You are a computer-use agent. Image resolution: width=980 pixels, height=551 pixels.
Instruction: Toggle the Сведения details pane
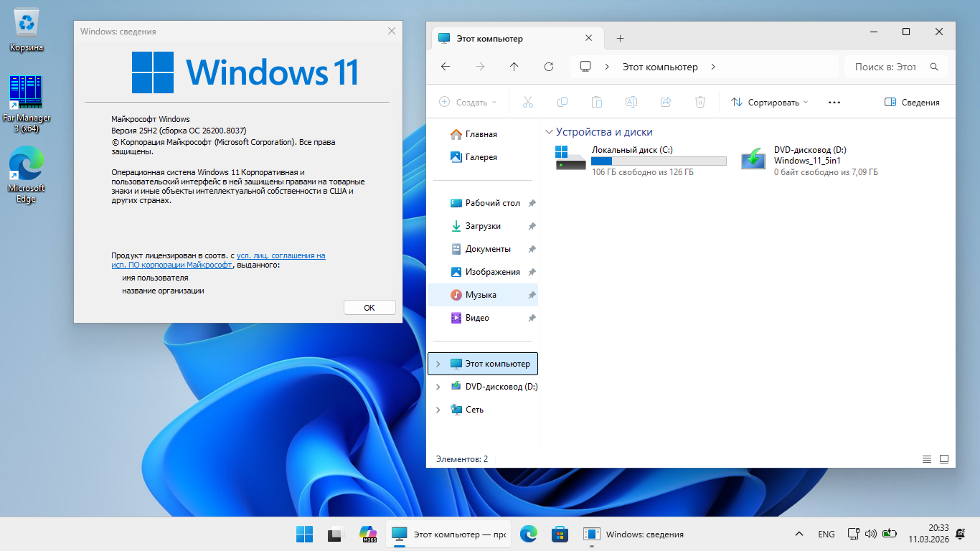[912, 103]
